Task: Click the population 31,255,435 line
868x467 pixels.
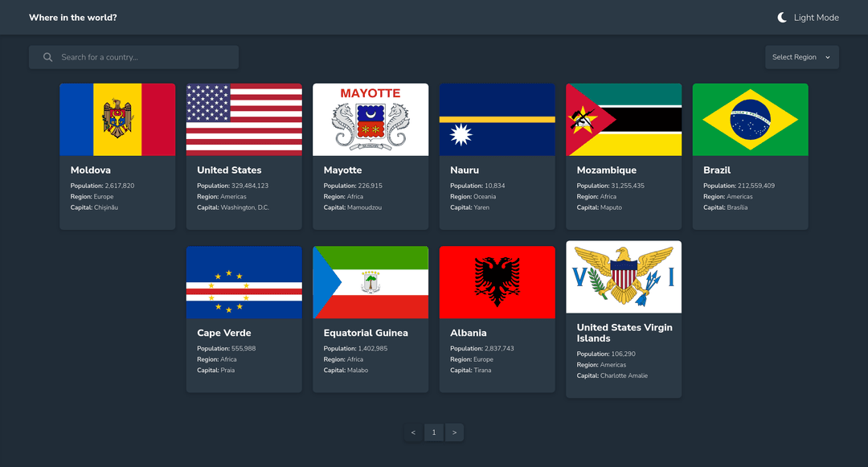Action: [x=611, y=186]
